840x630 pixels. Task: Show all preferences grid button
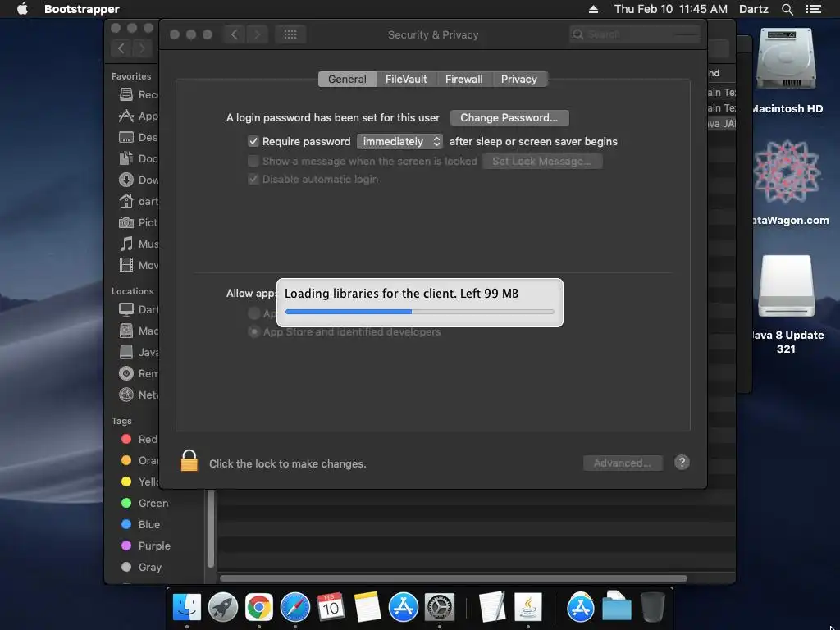290,34
